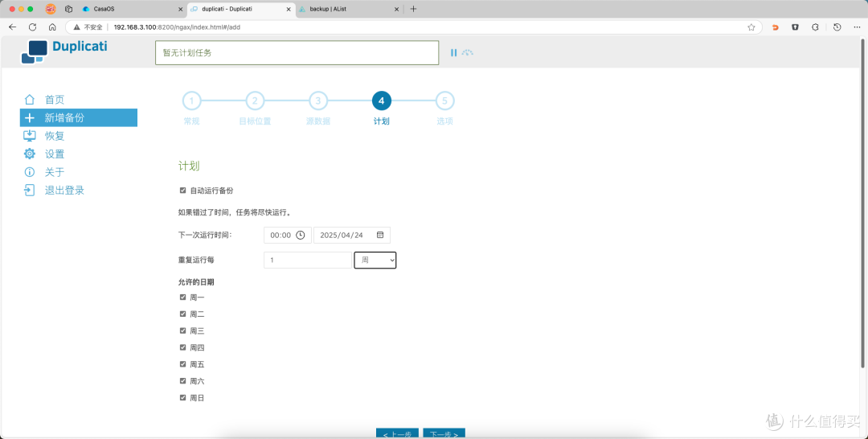Open the browser three-dot menu
868x439 pixels.
[x=857, y=27]
